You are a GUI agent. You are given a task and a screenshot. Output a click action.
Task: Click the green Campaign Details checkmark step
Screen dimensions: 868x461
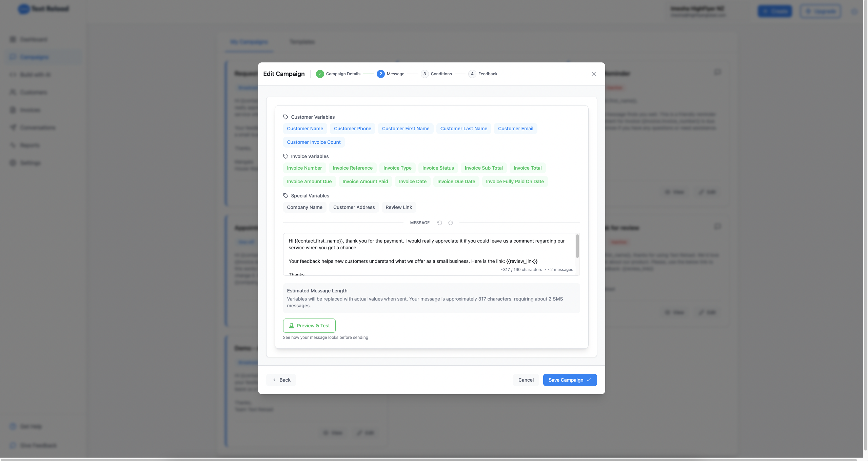coord(320,74)
